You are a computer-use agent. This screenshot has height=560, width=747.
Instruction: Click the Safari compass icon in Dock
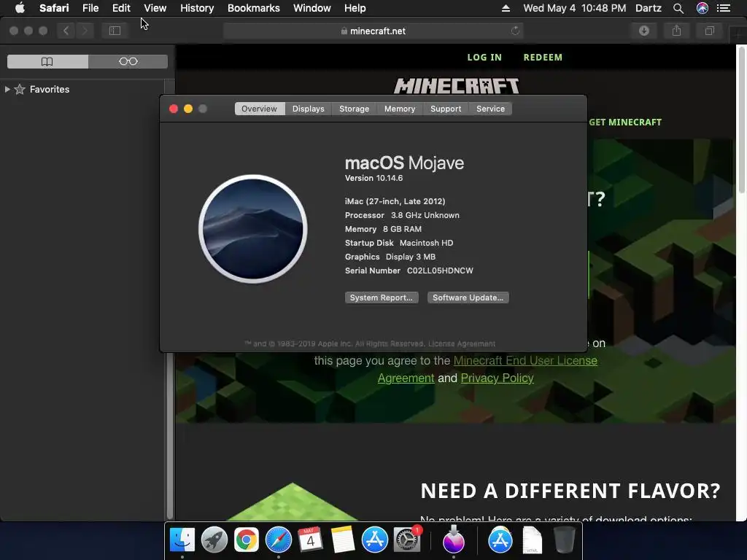278,540
